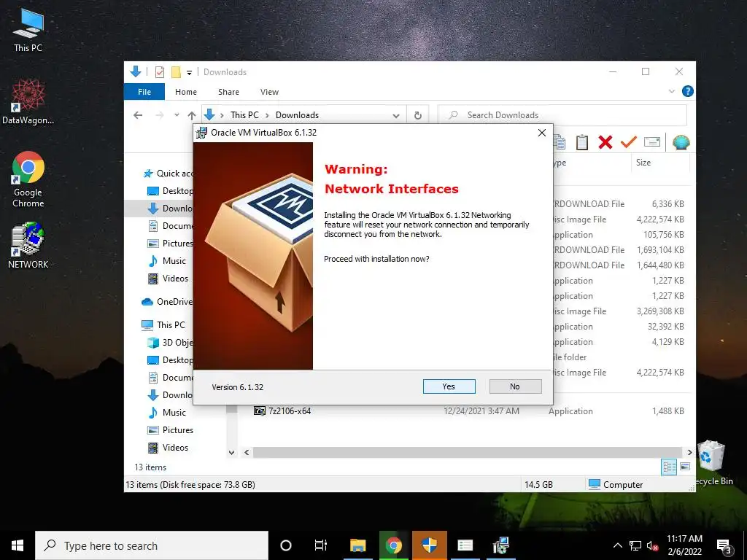
Task: Open the Recycle Bin on desktop
Action: tap(712, 462)
